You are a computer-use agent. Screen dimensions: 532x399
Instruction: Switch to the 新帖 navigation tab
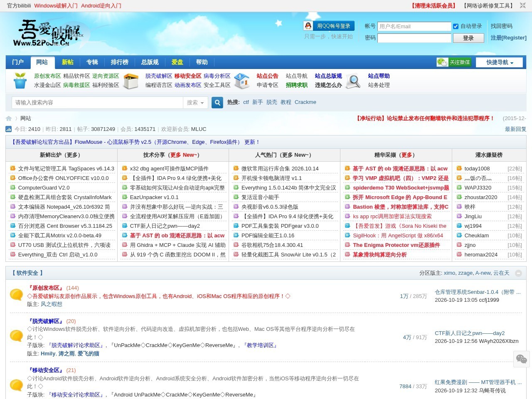pyautogui.click(x=68, y=62)
